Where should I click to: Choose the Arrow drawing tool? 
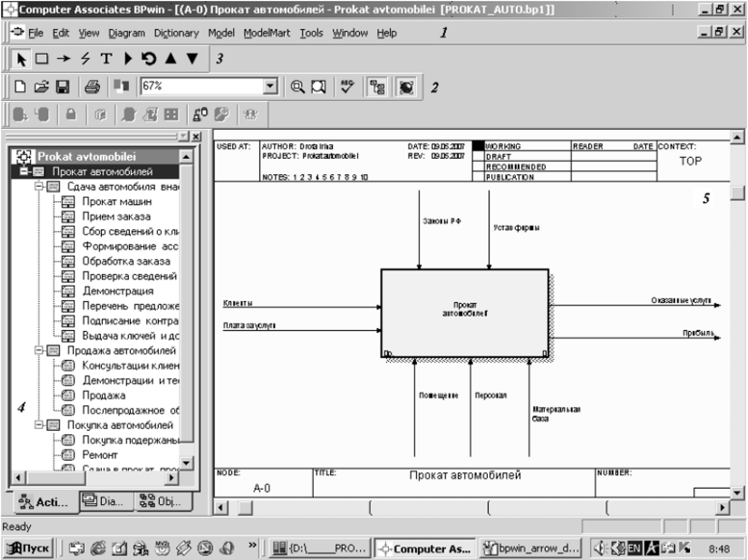tap(64, 59)
